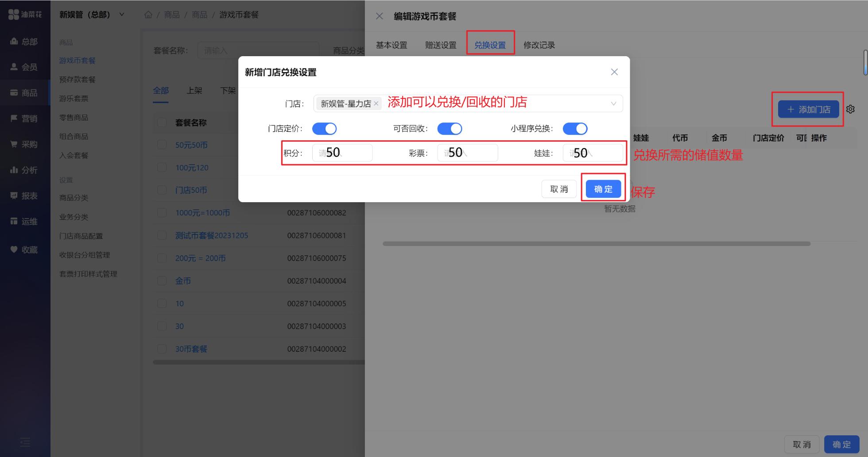
Task: Check the 200元 = 200币 row checkbox
Action: click(x=162, y=258)
